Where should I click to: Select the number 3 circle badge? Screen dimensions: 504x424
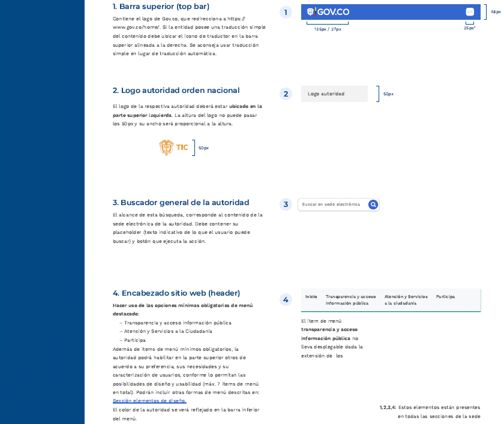[x=286, y=205]
